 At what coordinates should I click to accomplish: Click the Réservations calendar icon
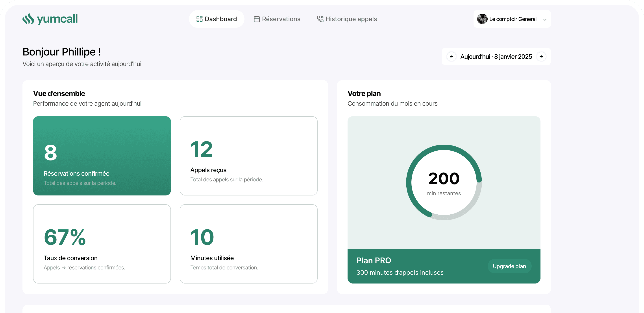coord(257,19)
